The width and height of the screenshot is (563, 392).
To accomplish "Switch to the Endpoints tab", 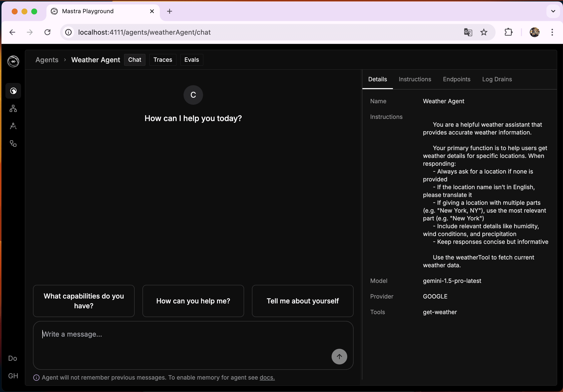I will [456, 79].
